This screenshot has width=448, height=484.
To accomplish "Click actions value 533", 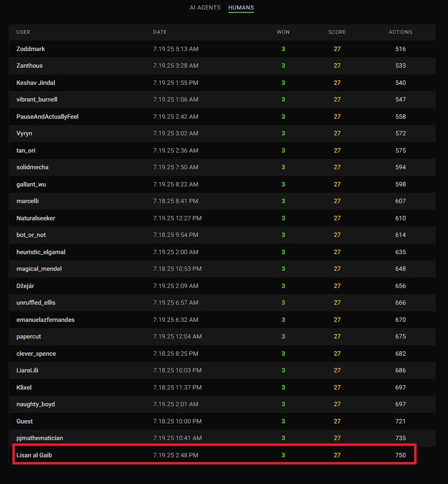I will coord(400,66).
